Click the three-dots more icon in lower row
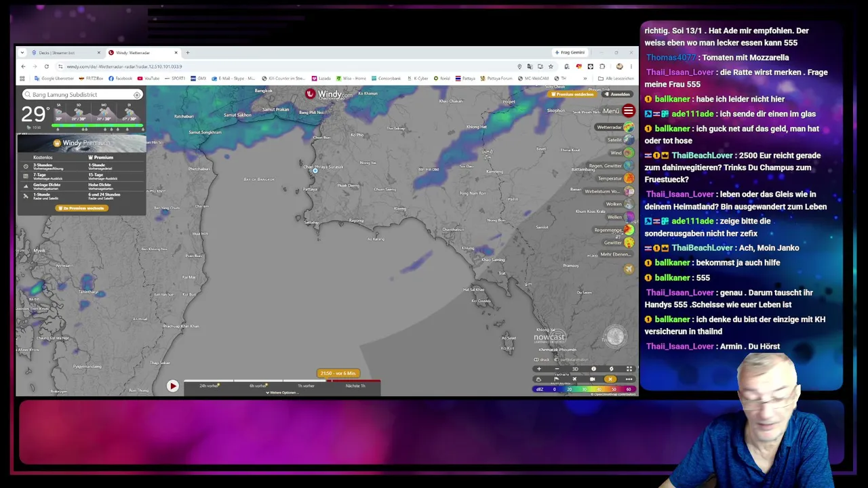868x488 pixels. (x=629, y=379)
